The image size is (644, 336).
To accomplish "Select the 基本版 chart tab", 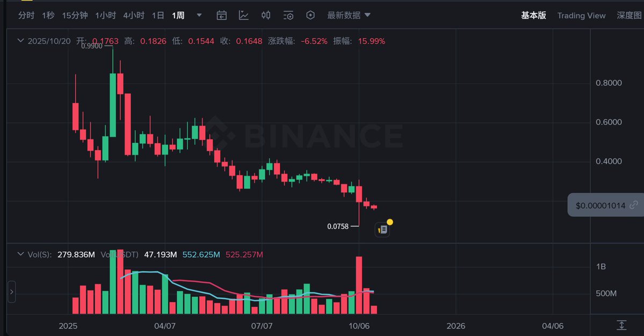I will pos(533,16).
